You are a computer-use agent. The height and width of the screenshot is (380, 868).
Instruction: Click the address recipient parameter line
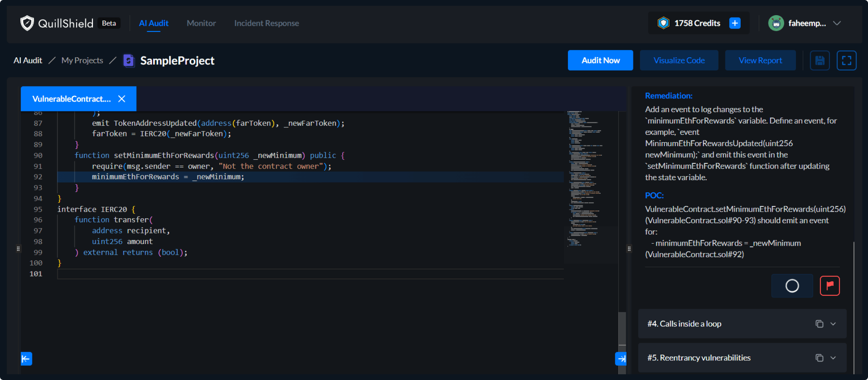click(131, 231)
